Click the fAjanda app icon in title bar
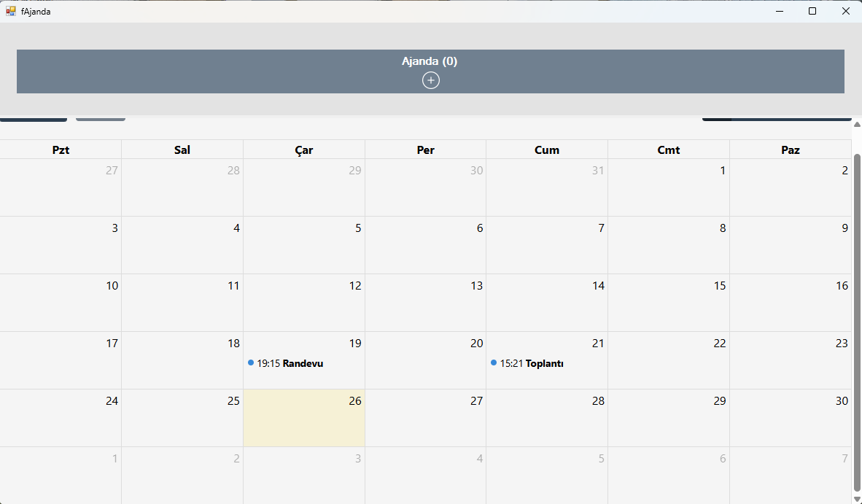This screenshot has width=862, height=504. tap(11, 11)
